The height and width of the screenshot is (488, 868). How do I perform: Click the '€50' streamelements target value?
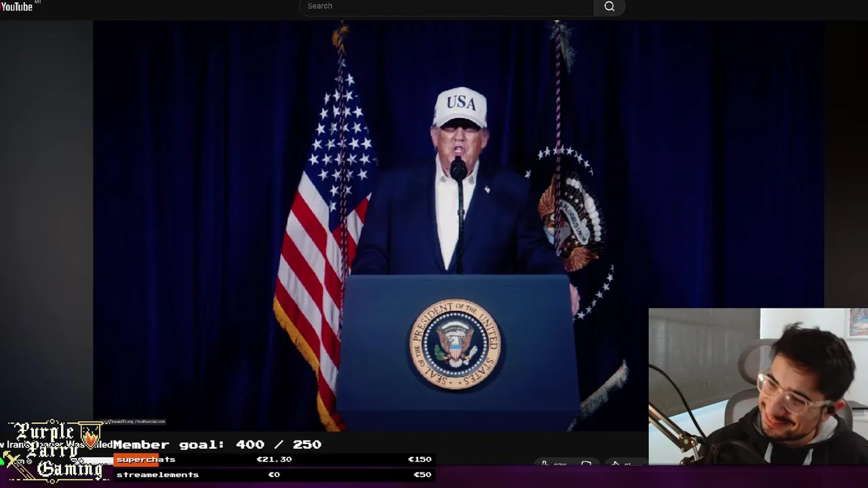coord(422,474)
